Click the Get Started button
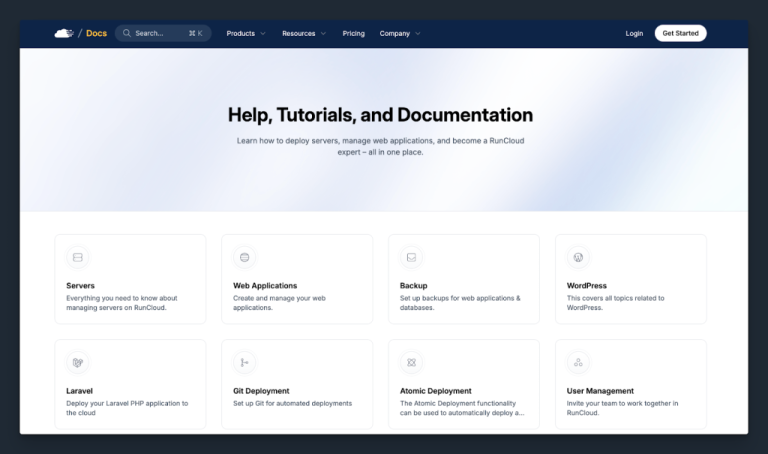This screenshot has height=454, width=768. (680, 33)
